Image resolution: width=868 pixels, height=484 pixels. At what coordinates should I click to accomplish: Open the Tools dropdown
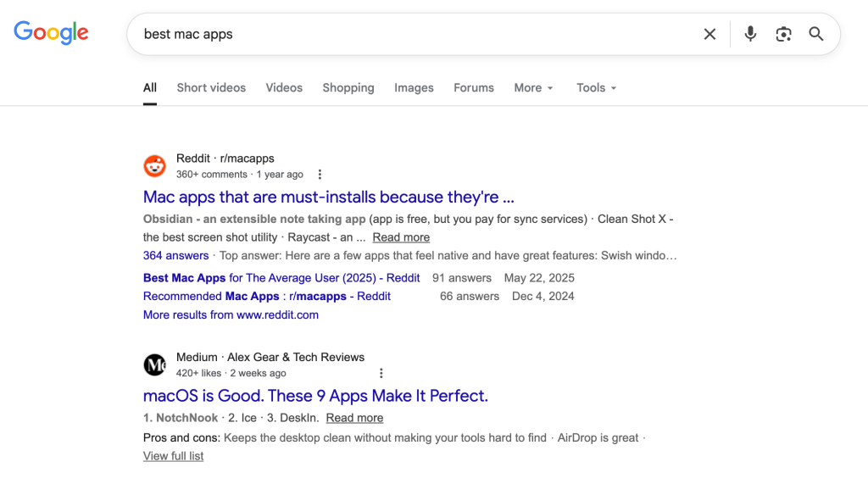pos(596,88)
